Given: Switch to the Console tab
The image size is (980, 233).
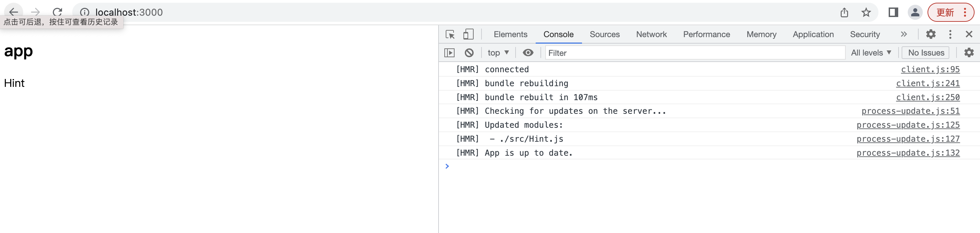Looking at the screenshot, I should click(x=558, y=34).
